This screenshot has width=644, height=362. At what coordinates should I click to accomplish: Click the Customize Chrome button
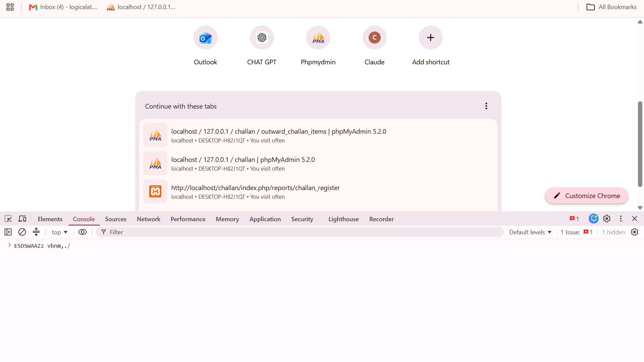(586, 196)
